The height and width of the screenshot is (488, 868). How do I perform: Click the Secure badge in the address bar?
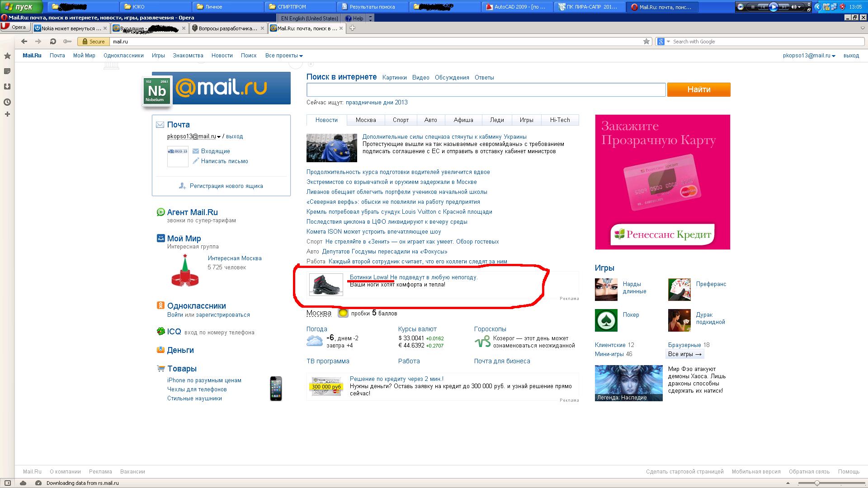pos(93,42)
